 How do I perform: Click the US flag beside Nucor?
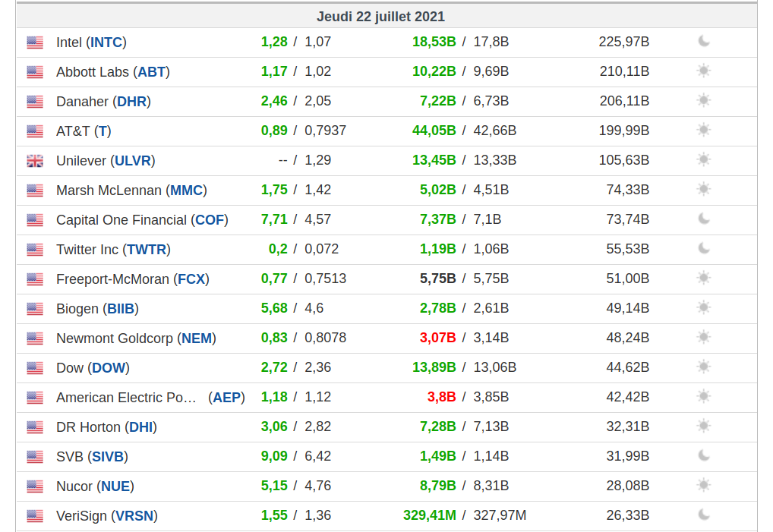coord(35,486)
